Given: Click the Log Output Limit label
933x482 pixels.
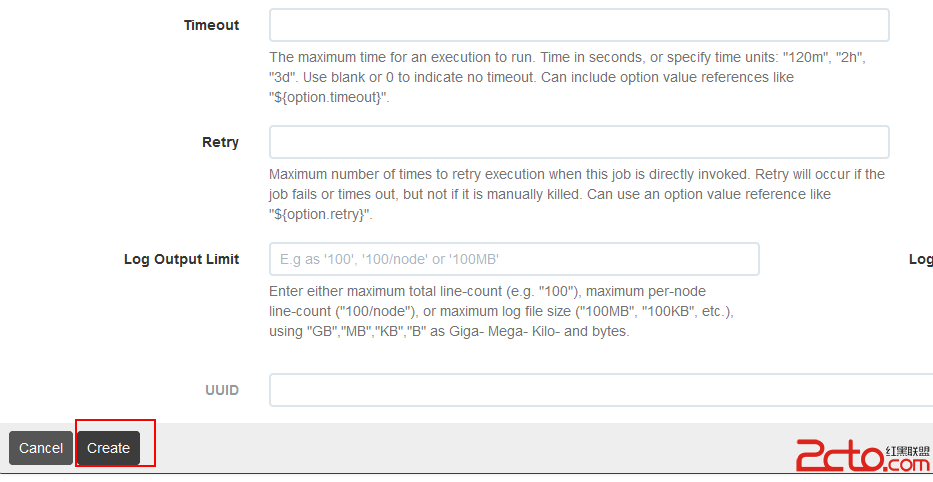Looking at the screenshot, I should 181,259.
